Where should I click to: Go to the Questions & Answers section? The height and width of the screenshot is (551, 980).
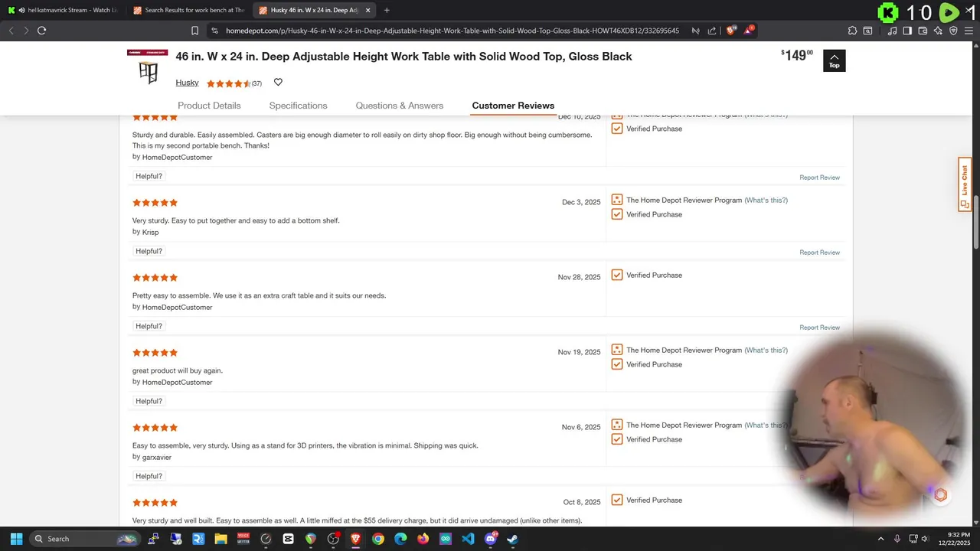pyautogui.click(x=399, y=106)
